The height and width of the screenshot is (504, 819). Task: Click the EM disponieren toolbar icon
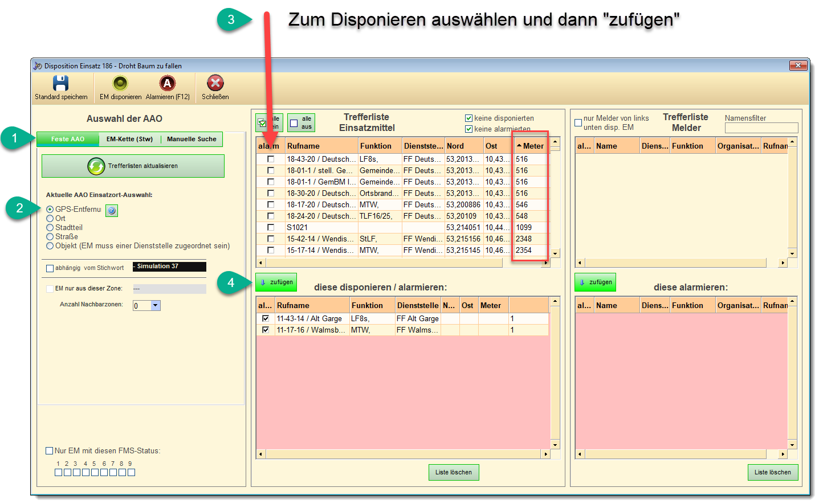[x=120, y=84]
